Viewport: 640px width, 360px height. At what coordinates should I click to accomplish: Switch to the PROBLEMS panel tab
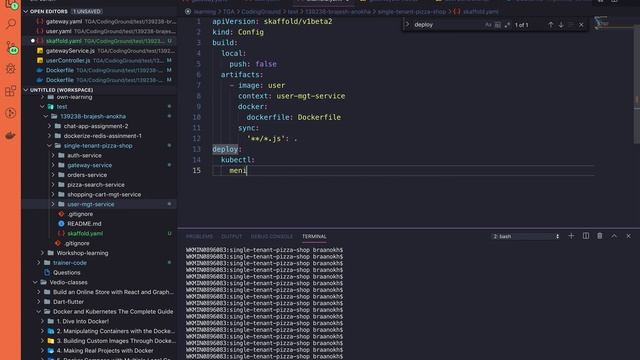click(199, 236)
